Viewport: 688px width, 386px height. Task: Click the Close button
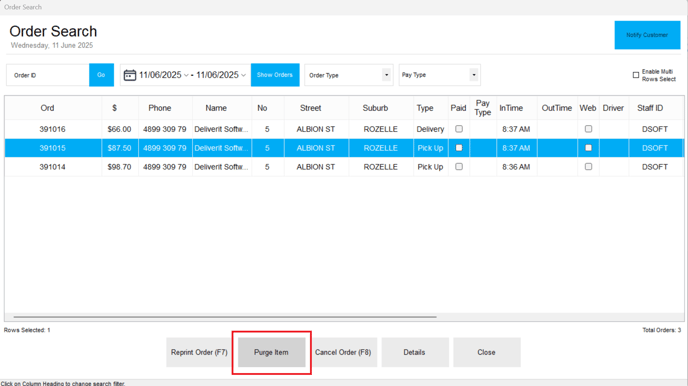487,352
